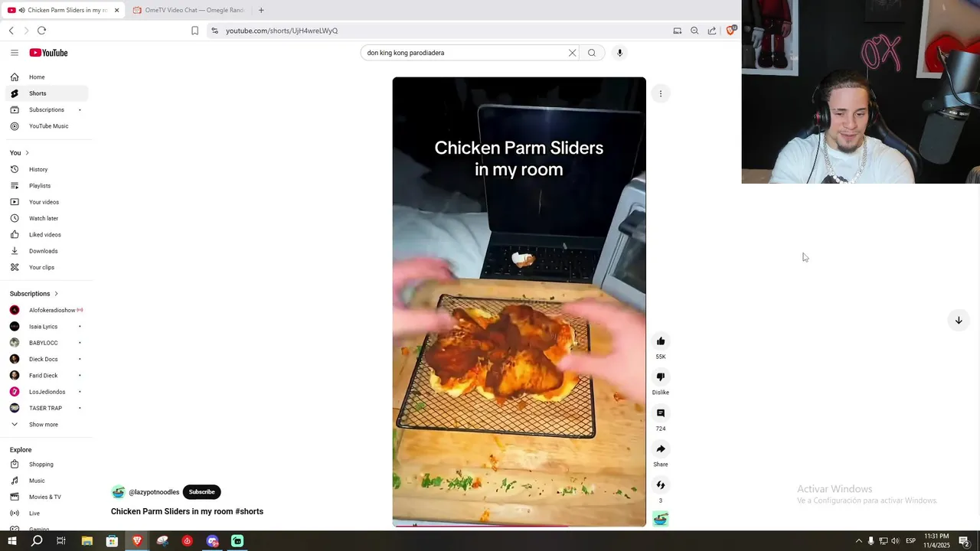This screenshot has width=980, height=551.
Task: Go to the YouTube logo home
Action: click(x=48, y=53)
